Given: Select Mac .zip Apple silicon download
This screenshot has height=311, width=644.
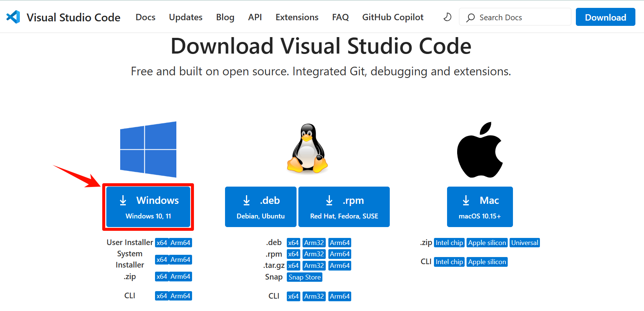Looking at the screenshot, I should tap(487, 243).
